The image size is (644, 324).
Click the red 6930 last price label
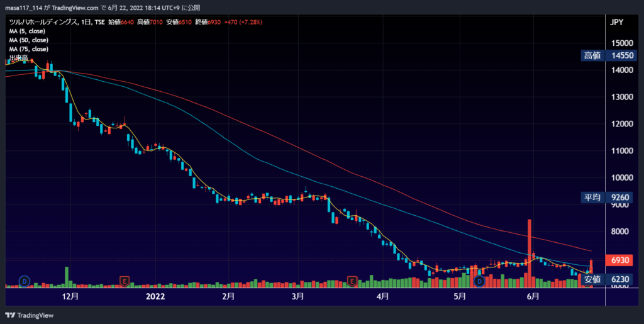pyautogui.click(x=620, y=260)
